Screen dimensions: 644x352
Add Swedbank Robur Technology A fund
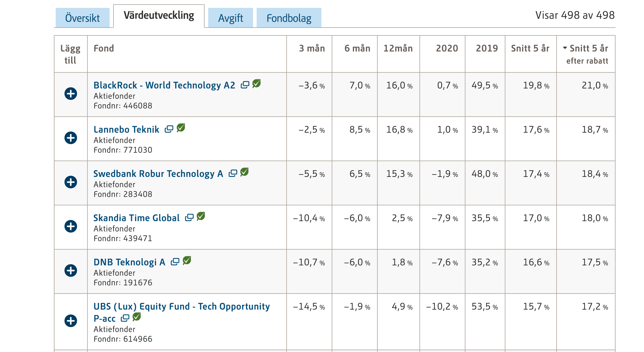71,182
